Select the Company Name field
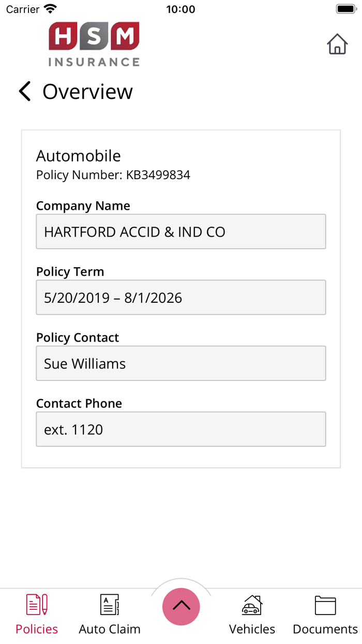362x644 pixels. pyautogui.click(x=181, y=231)
